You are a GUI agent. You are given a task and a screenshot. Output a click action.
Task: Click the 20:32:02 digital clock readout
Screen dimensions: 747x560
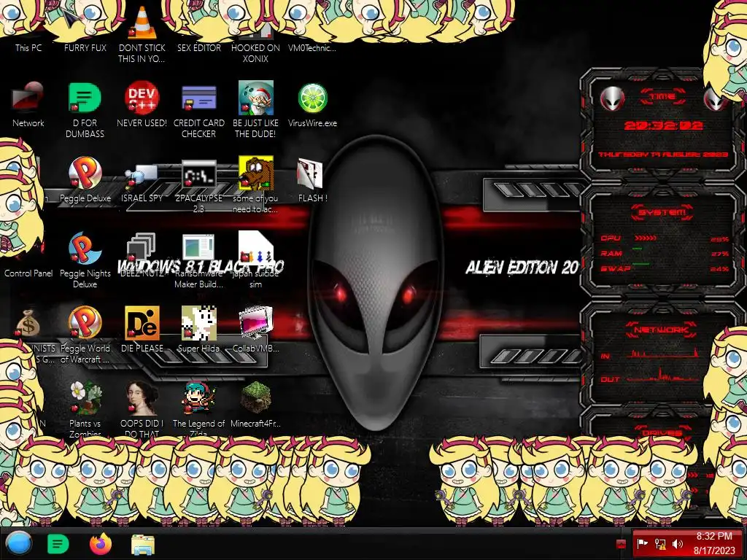pos(663,125)
